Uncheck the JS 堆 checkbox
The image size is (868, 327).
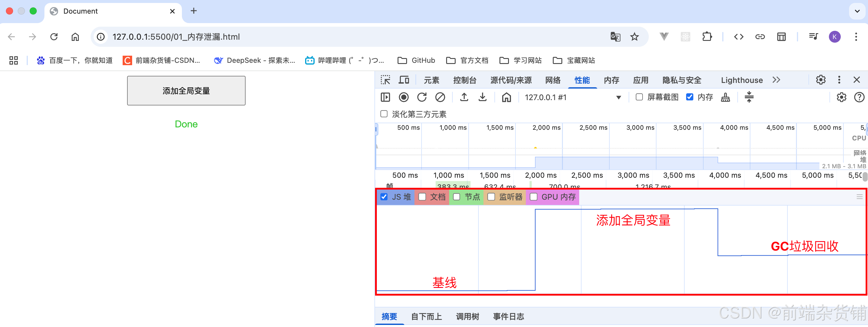(384, 197)
